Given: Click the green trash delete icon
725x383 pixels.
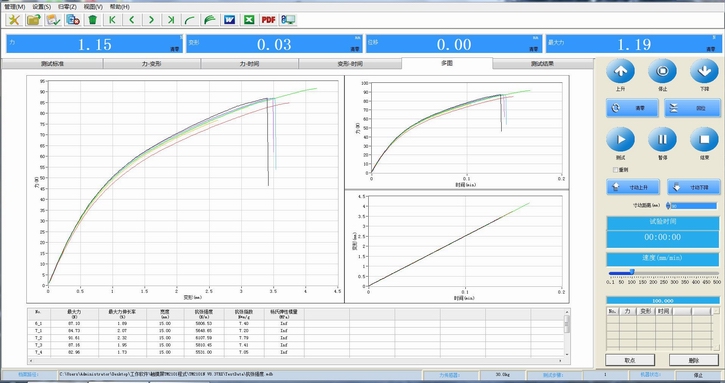Looking at the screenshot, I should point(92,19).
